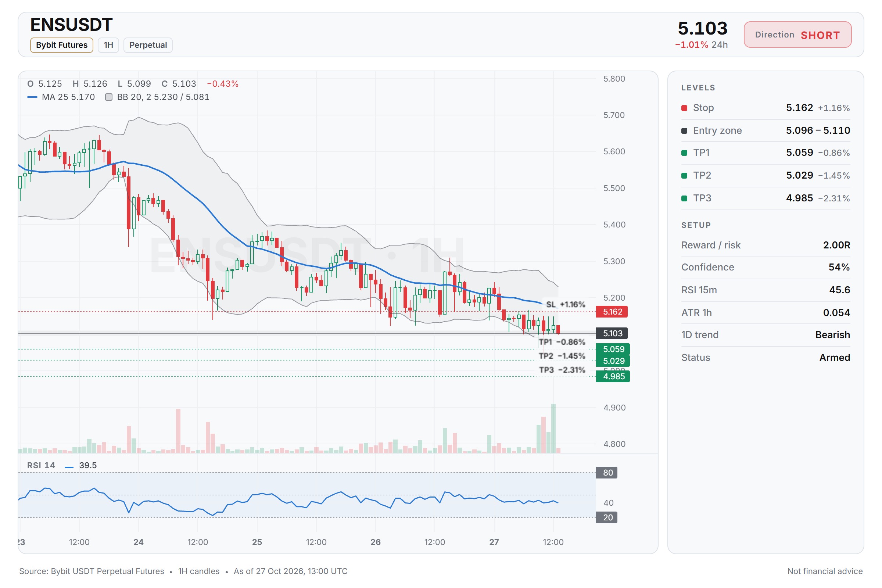This screenshot has height=588, width=882.
Task: Click the Reward / risk value '2.00R'
Action: (836, 245)
